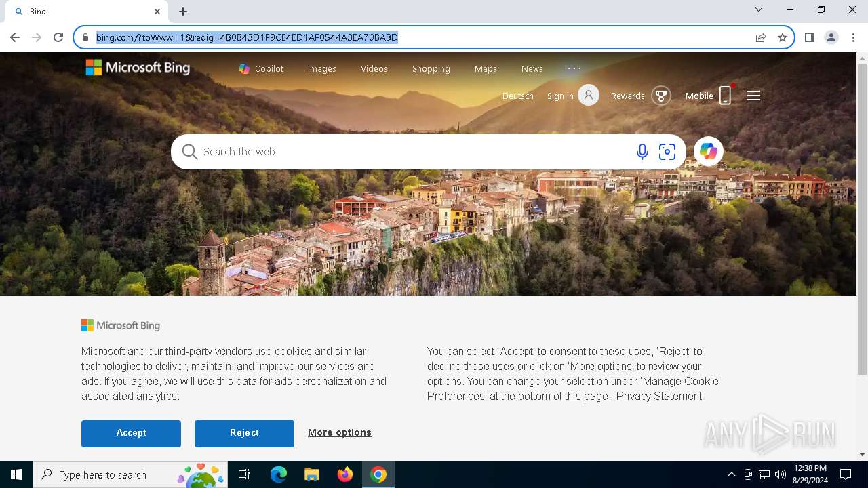868x488 pixels.
Task: Focus the Search the web input box
Action: (414, 152)
